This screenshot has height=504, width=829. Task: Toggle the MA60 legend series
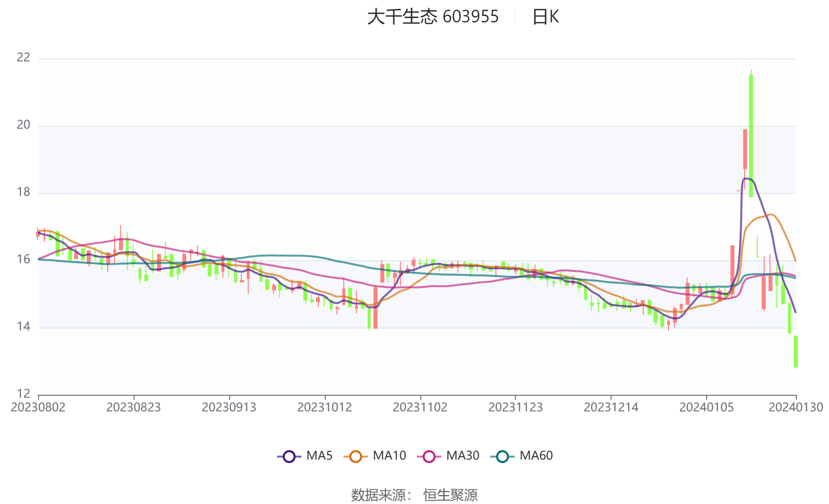(x=522, y=456)
